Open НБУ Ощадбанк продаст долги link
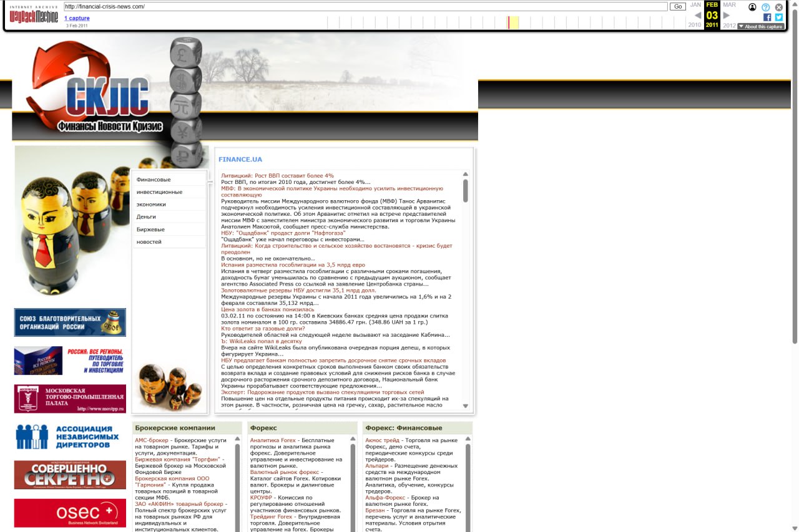Image resolution: width=799 pixels, height=532 pixels. click(x=283, y=233)
